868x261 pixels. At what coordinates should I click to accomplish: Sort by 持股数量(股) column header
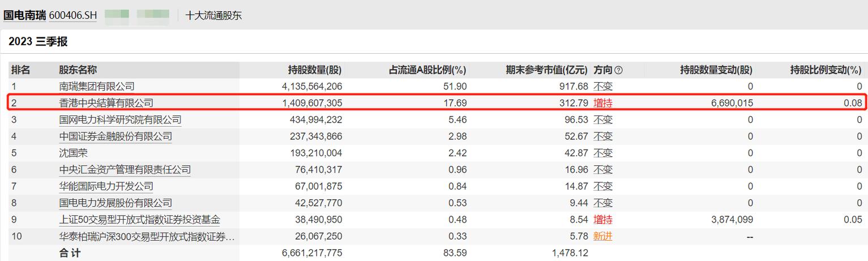[315, 70]
